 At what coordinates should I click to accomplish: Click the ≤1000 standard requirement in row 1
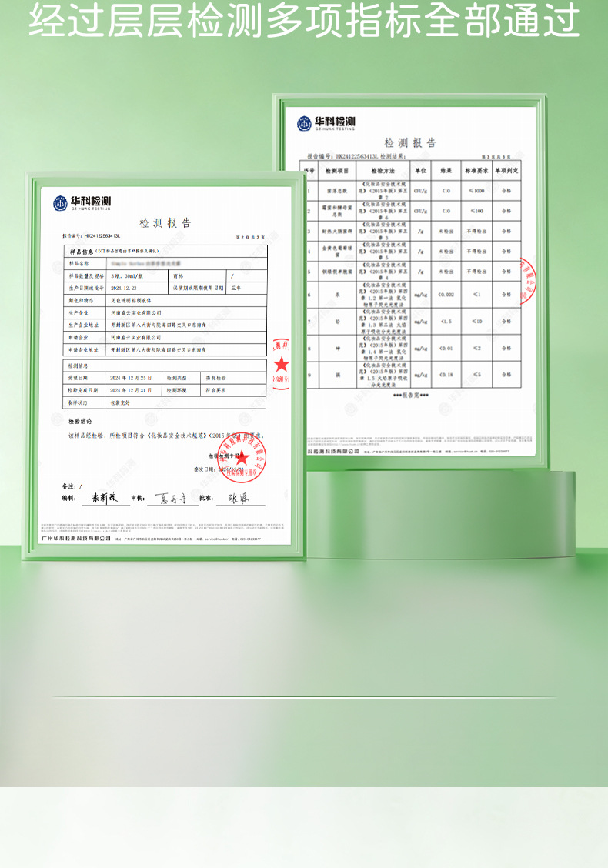click(476, 190)
